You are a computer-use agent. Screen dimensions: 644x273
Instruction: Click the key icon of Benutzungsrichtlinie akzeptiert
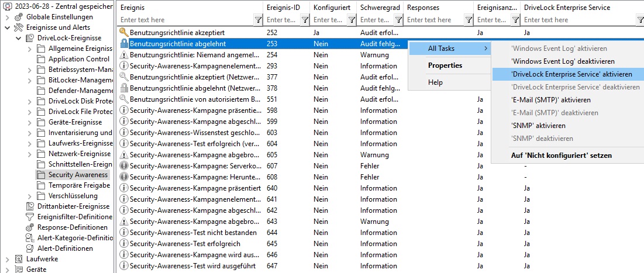pos(123,32)
